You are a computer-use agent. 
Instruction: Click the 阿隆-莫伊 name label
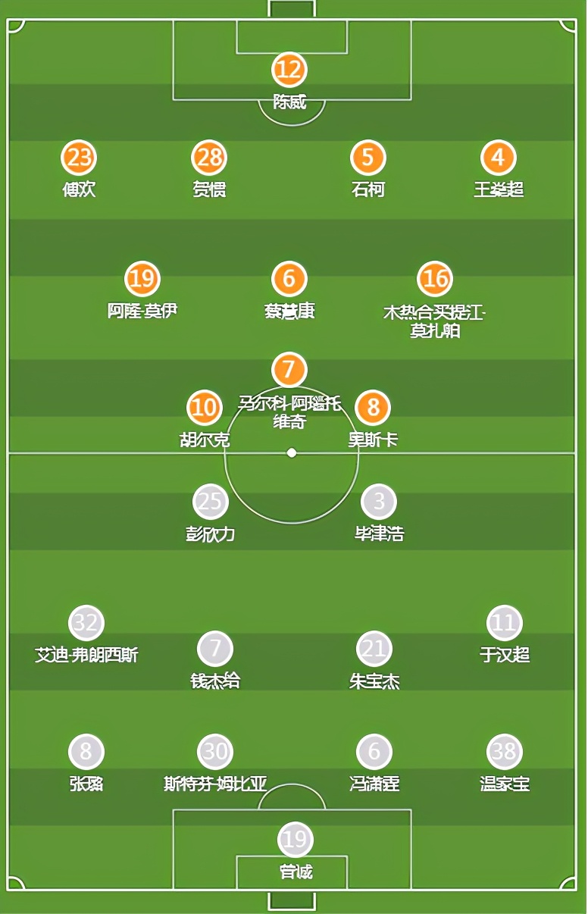click(142, 311)
